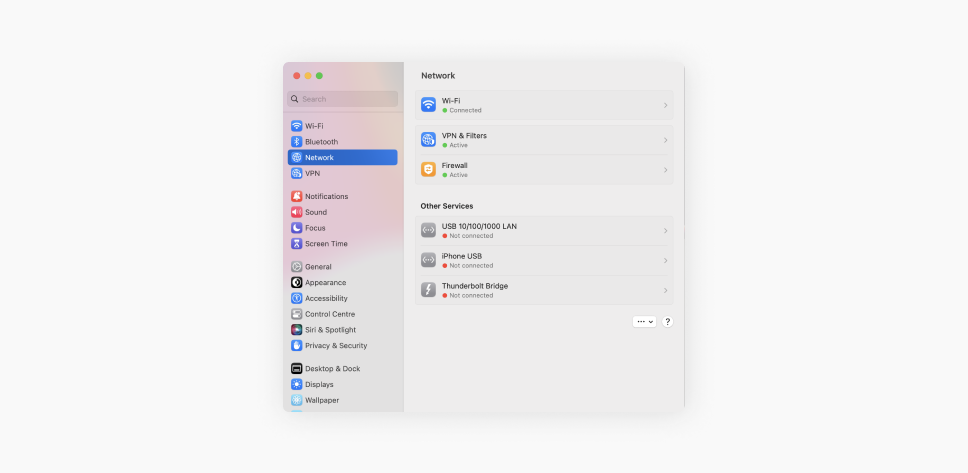Click the Network globe icon in sidebar
The width and height of the screenshot is (968, 473).
tap(296, 157)
